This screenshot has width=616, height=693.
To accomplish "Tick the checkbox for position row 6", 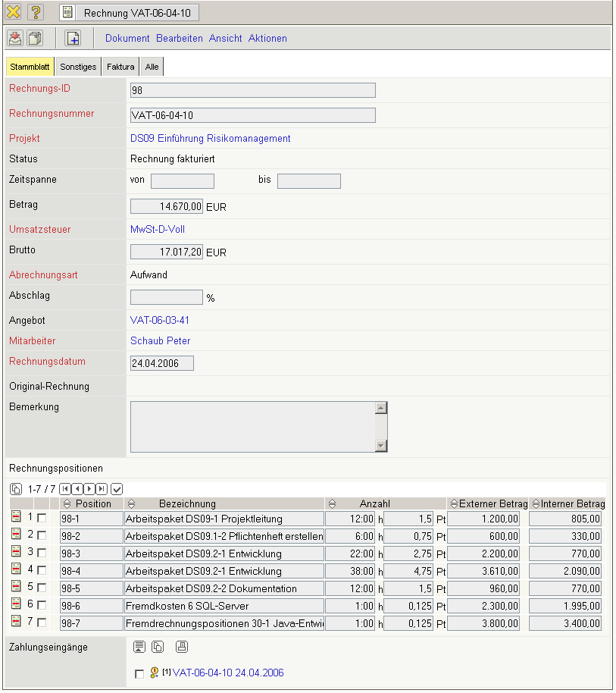I will tap(42, 605).
